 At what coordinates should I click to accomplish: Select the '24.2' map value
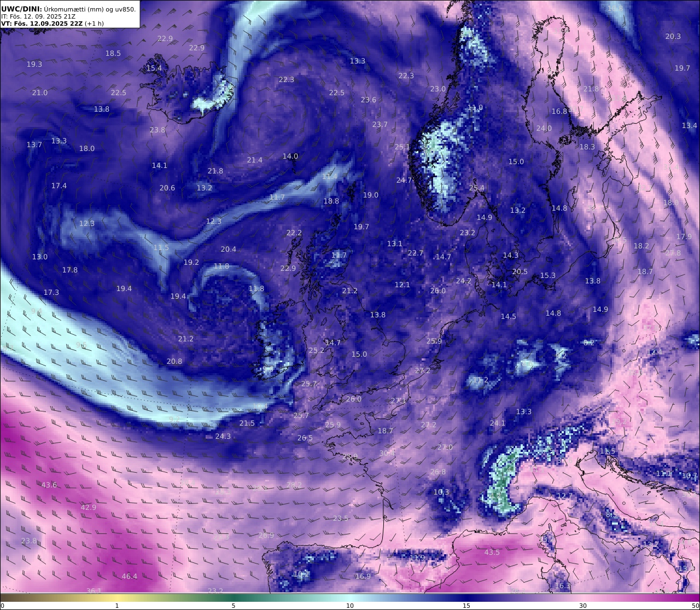[464, 281]
